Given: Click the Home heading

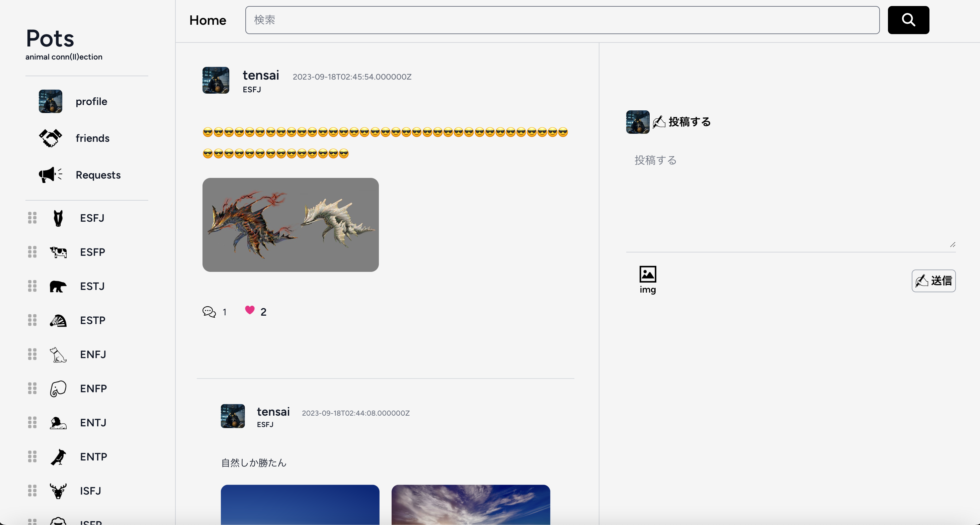Looking at the screenshot, I should [x=208, y=20].
